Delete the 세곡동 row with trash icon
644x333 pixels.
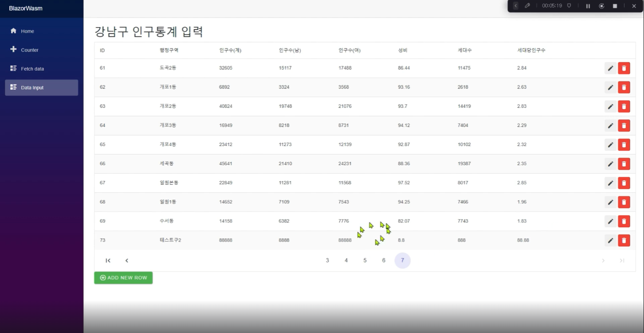pos(624,164)
